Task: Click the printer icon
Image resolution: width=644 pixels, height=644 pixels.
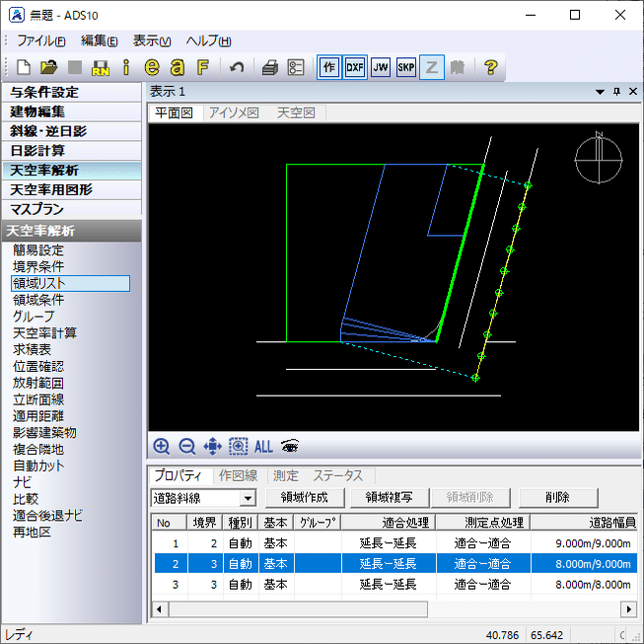Action: [x=270, y=67]
